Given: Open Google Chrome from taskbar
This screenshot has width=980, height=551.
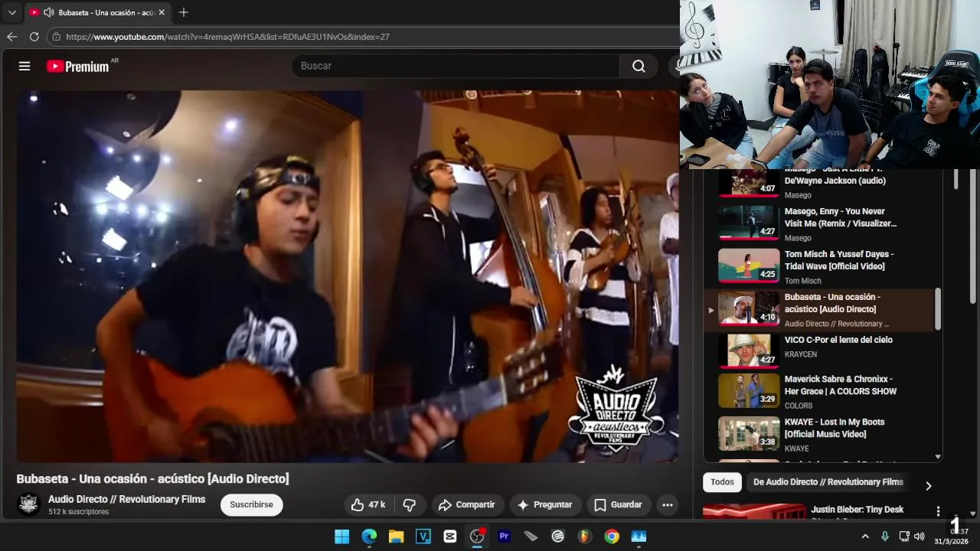Looking at the screenshot, I should click(x=612, y=536).
